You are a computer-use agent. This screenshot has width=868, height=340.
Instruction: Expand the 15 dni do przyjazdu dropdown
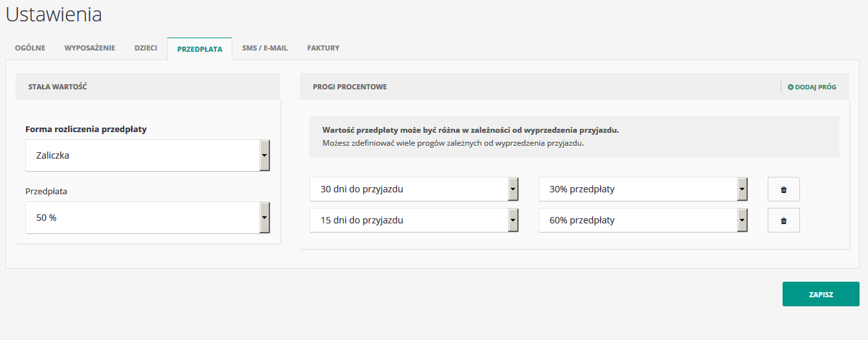pyautogui.click(x=414, y=220)
